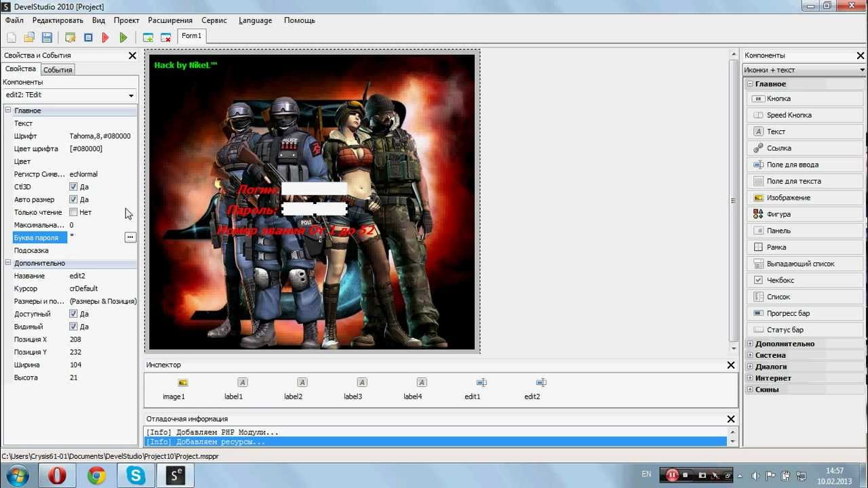The image size is (868, 488).
Task: Click the Позиция X value field
Action: pyautogui.click(x=102, y=340)
